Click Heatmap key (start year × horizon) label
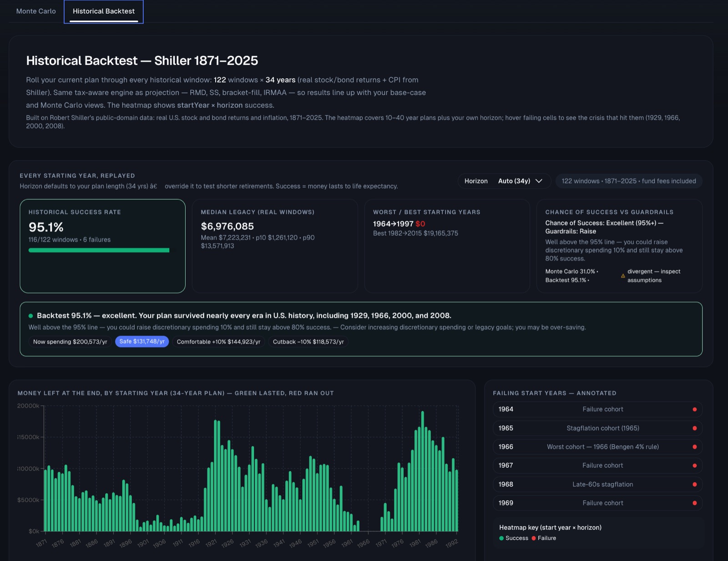The width and height of the screenshot is (728, 561). click(550, 528)
